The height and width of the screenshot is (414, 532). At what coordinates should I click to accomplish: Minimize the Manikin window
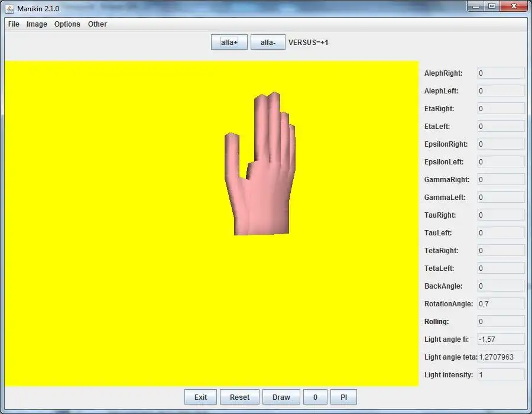pyautogui.click(x=476, y=6)
